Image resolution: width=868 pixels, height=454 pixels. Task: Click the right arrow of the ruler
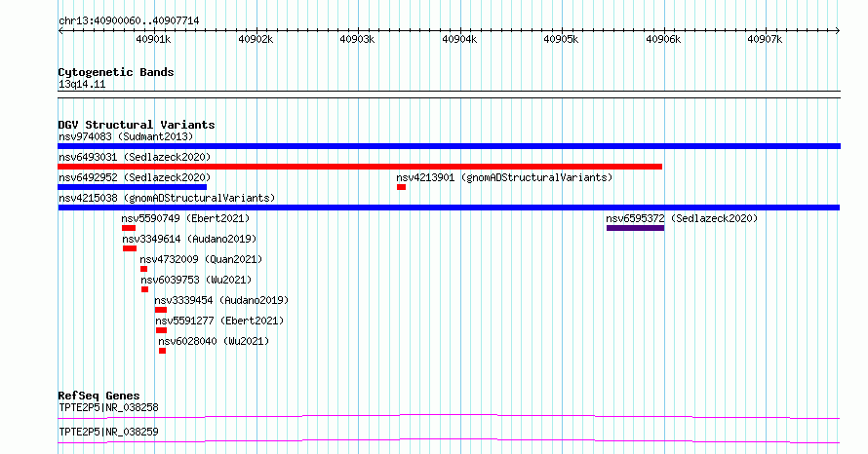click(x=838, y=31)
